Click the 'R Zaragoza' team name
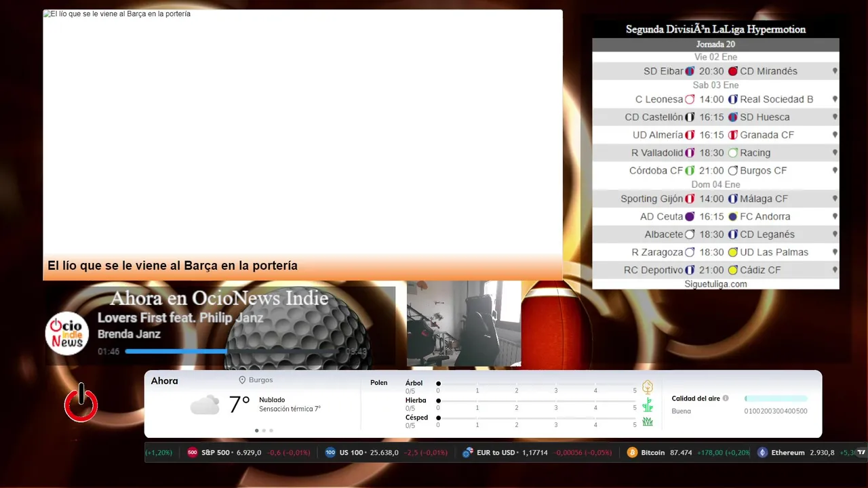This screenshot has height=488, width=868. pos(657,252)
